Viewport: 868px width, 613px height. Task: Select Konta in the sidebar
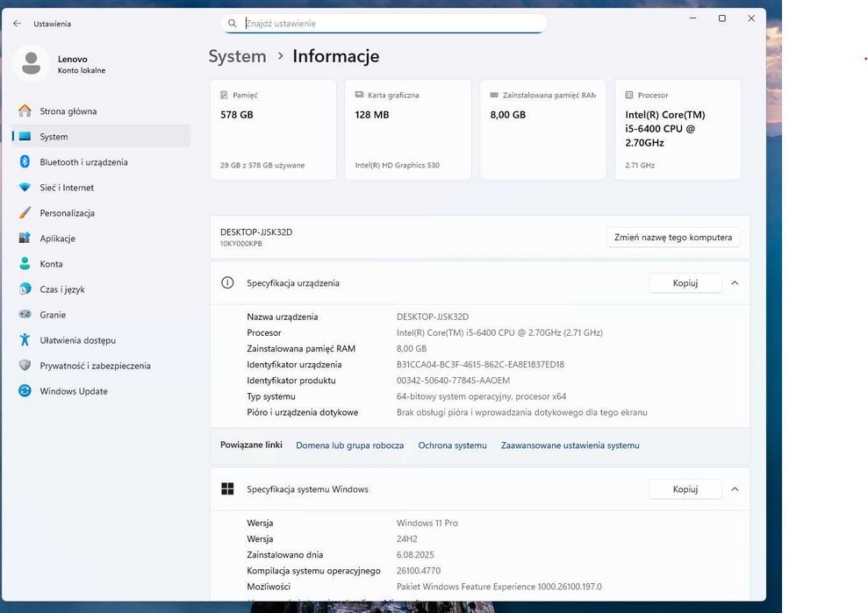pyautogui.click(x=101, y=264)
